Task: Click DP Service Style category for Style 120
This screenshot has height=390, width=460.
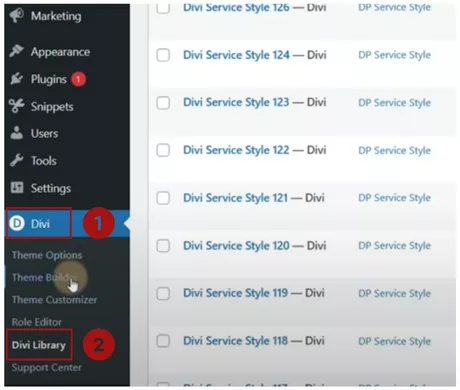Action: pos(395,246)
